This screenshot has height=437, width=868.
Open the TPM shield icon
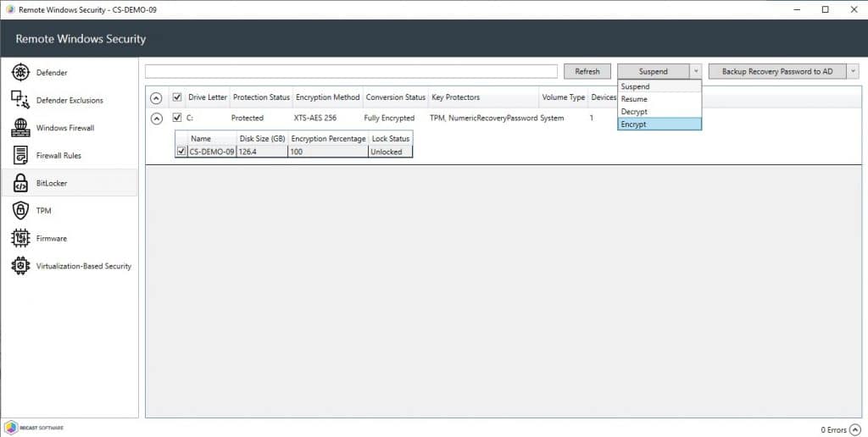click(x=20, y=210)
